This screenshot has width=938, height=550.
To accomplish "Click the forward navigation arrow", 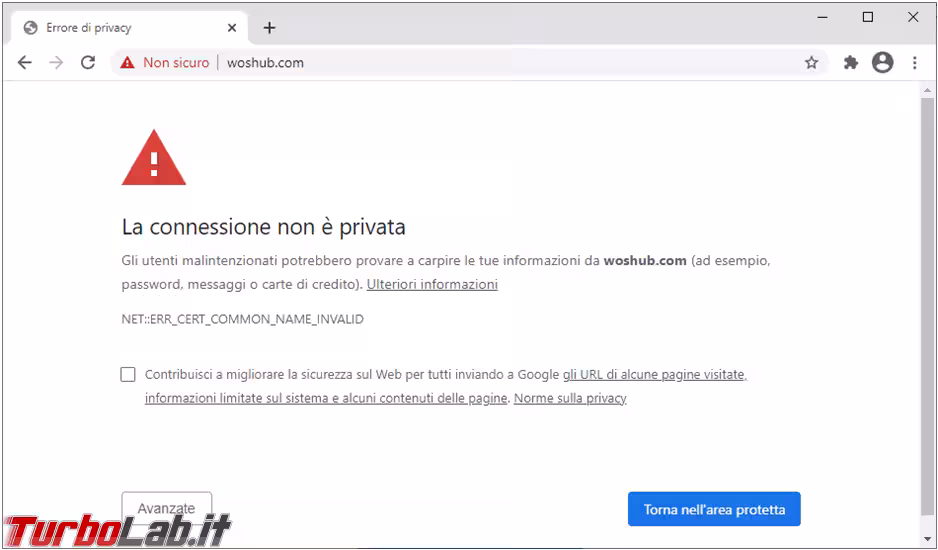I will pos(56,62).
